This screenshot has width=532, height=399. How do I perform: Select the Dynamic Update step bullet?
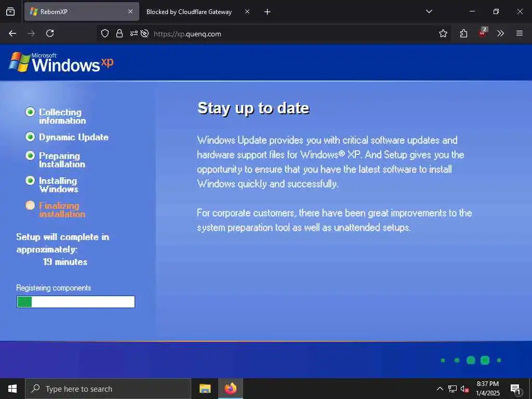30,137
